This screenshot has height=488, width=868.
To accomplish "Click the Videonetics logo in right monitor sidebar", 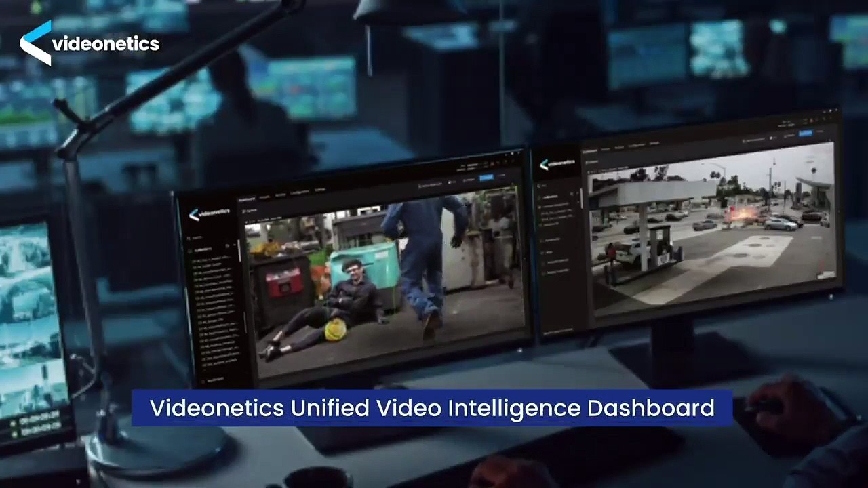I will (x=557, y=163).
